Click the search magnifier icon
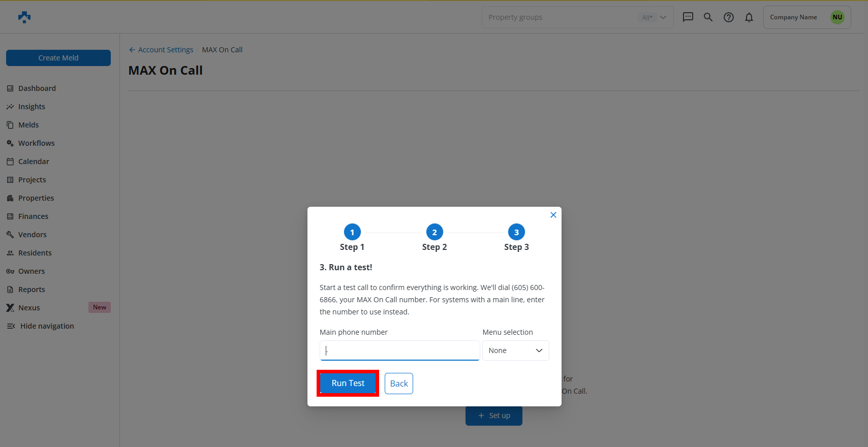 pyautogui.click(x=708, y=17)
